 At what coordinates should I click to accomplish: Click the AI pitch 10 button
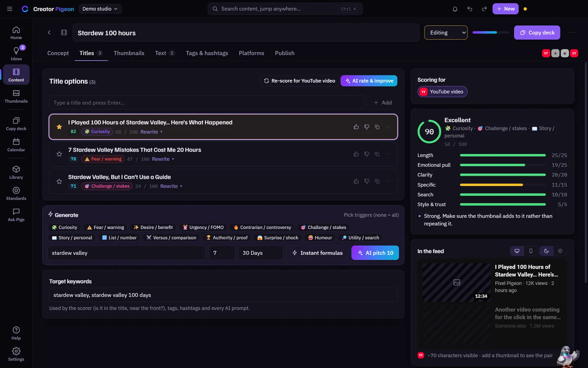375,253
